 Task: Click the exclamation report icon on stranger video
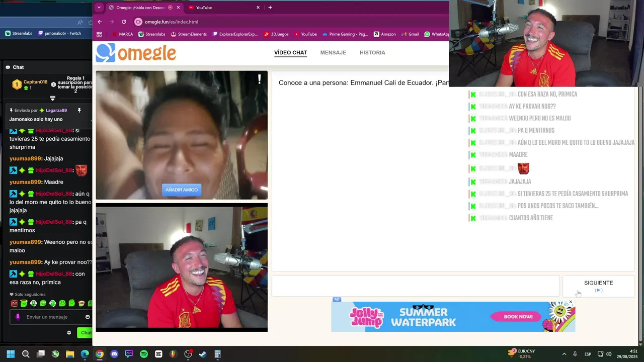[259, 79]
